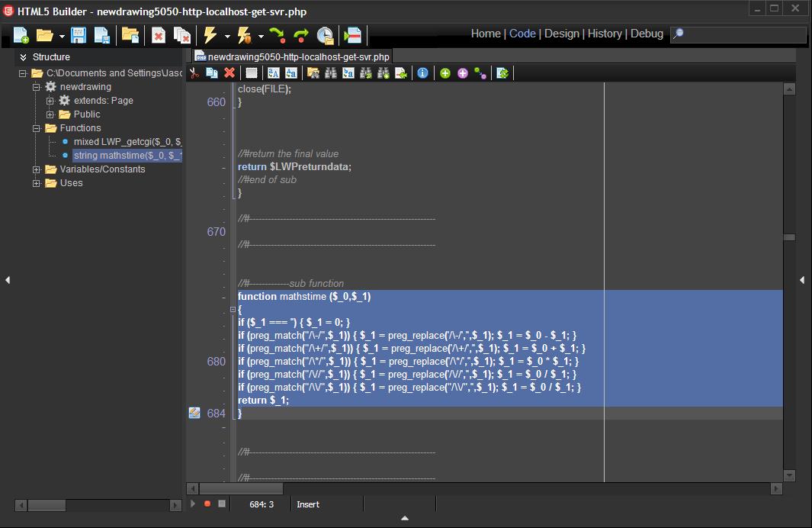The height and width of the screenshot is (528, 812).
Task: Click the Step Into debug arrow
Action: coord(278,35)
